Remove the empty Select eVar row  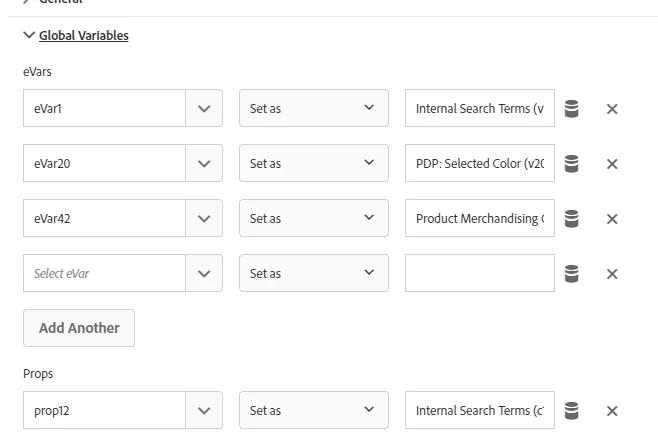click(x=612, y=274)
